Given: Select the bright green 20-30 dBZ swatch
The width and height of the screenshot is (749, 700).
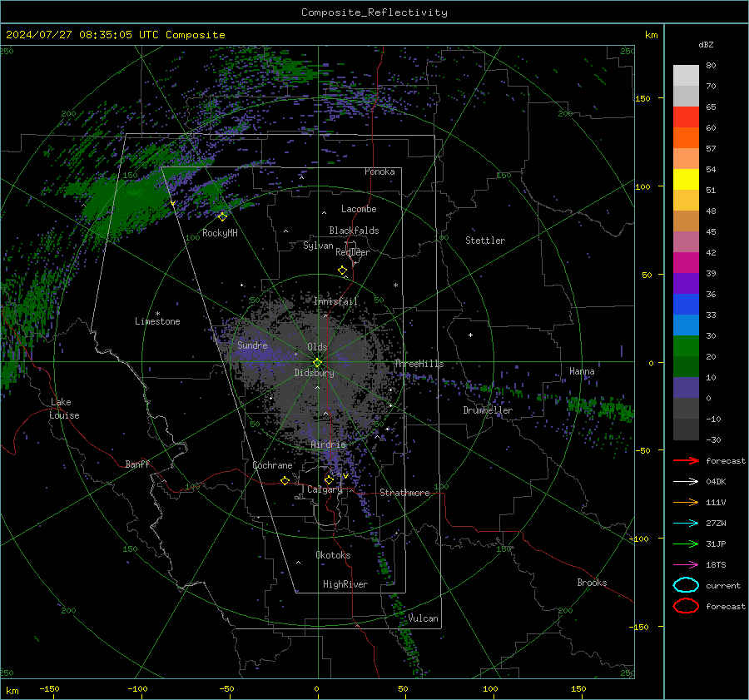Looking at the screenshot, I should (x=686, y=345).
